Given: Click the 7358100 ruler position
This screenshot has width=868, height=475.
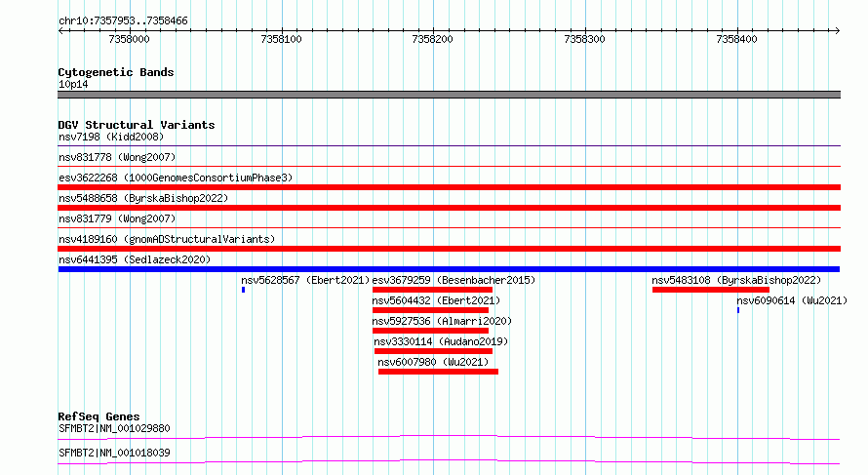Looking at the screenshot, I should (281, 39).
